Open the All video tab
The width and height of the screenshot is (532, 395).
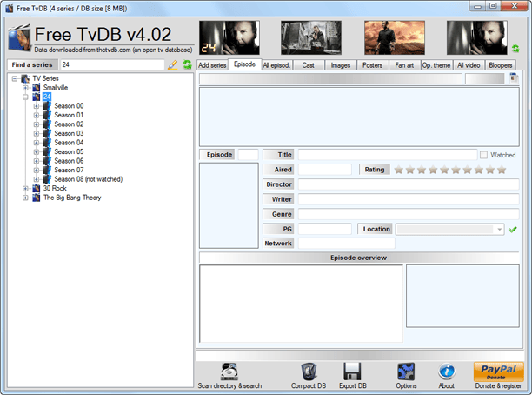(469, 65)
